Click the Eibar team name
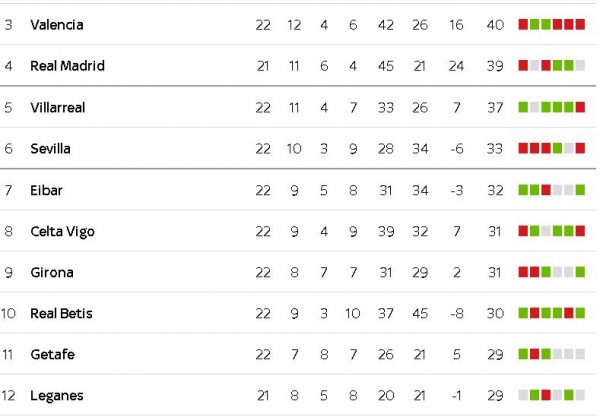Viewport: 600px width, 417px height. (x=46, y=190)
